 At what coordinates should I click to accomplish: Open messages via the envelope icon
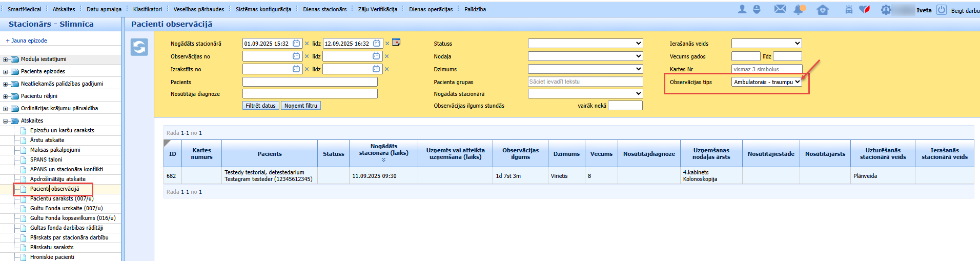tap(780, 9)
